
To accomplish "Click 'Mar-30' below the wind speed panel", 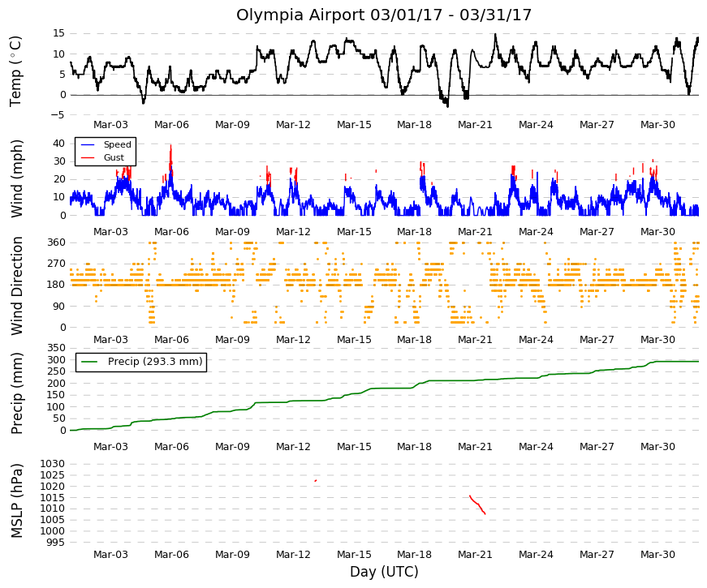I will 657,232.
